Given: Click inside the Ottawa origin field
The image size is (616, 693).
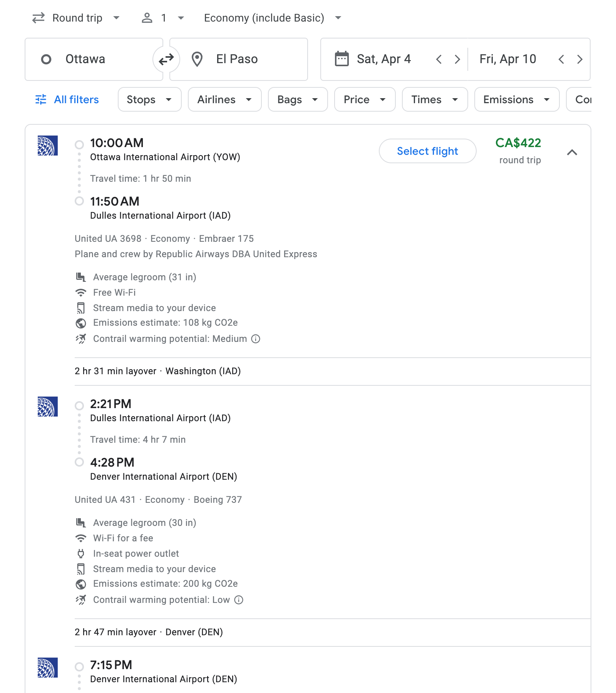Looking at the screenshot, I should (96, 59).
